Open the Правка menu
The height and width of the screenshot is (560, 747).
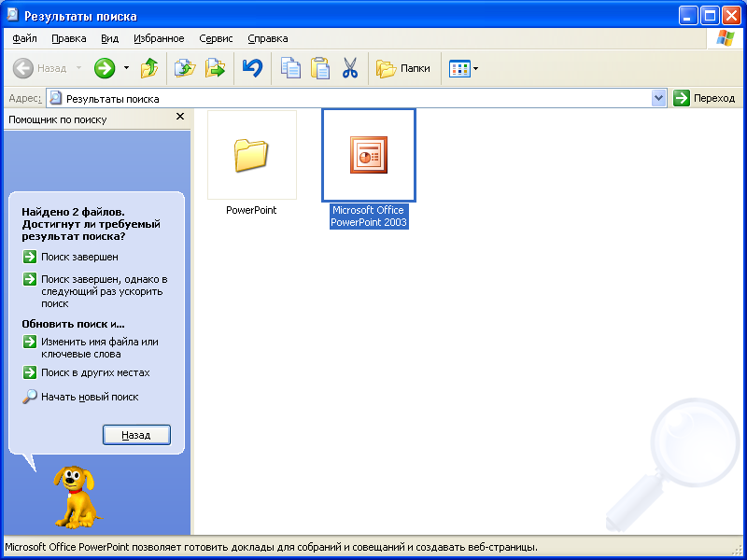pyautogui.click(x=68, y=38)
